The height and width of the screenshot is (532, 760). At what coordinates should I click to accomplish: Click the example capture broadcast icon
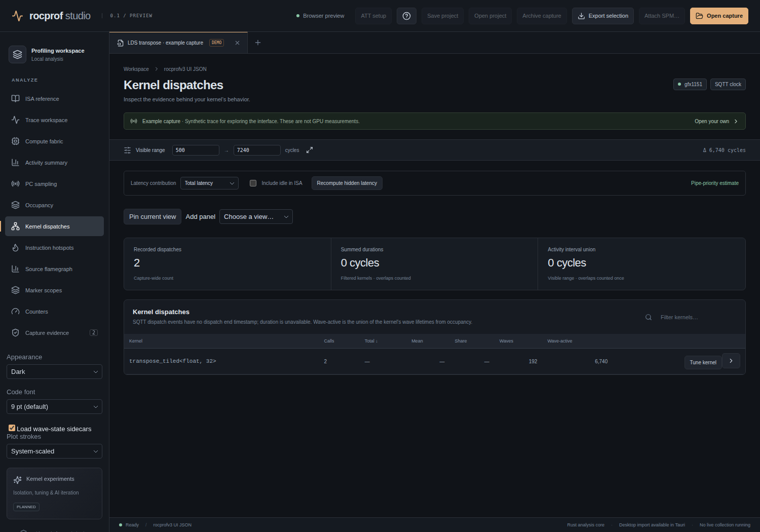[134, 121]
